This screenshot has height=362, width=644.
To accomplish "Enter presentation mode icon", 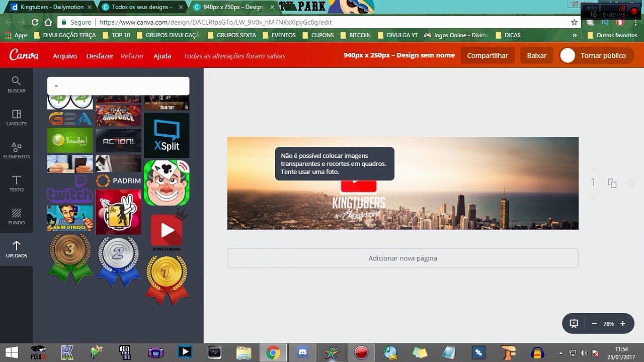I will (574, 324).
